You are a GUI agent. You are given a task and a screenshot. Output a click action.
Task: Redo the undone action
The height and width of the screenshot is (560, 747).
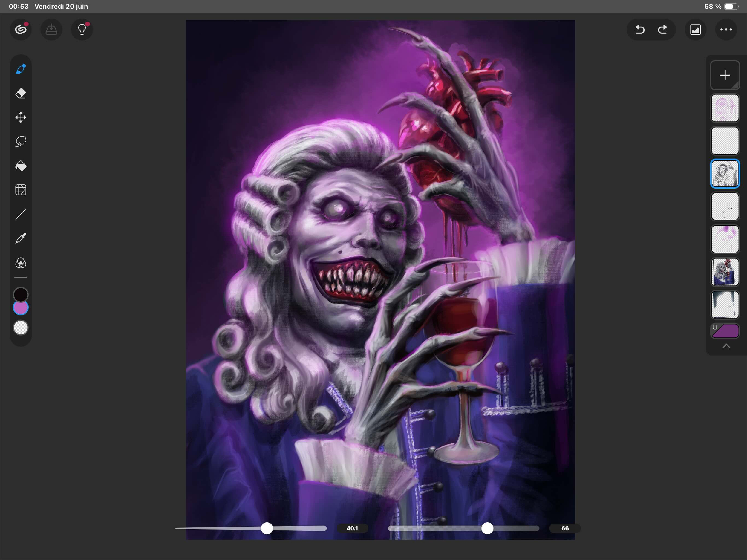[x=662, y=30]
